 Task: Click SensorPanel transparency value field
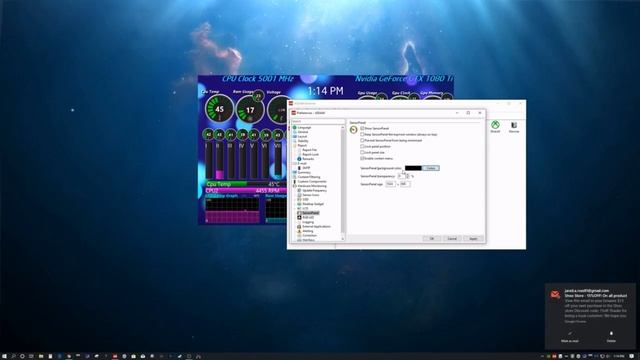click(x=401, y=176)
